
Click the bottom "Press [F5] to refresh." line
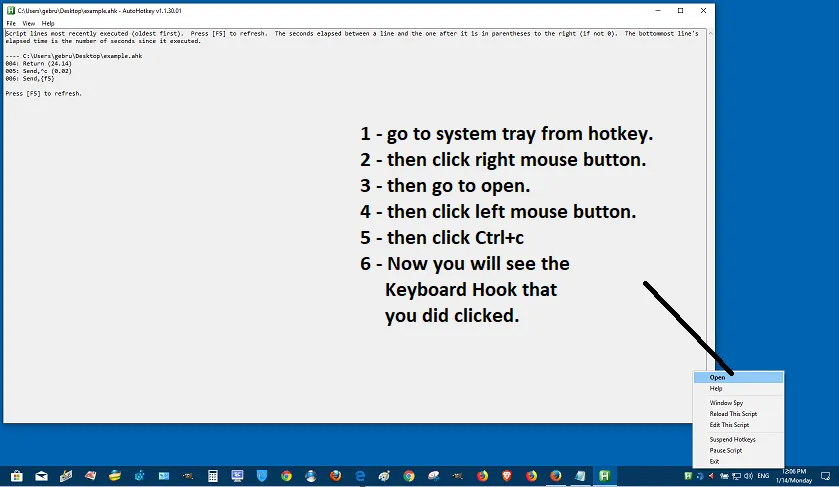click(x=43, y=93)
